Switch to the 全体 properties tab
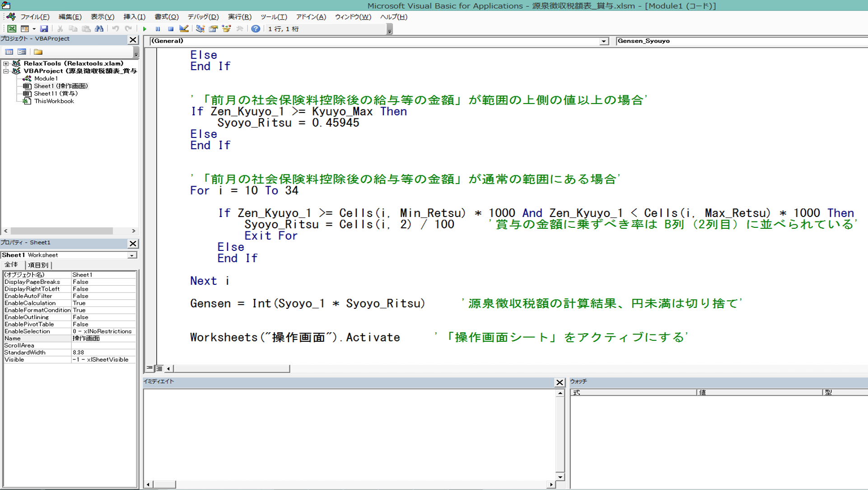The width and height of the screenshot is (868, 490). (x=11, y=265)
